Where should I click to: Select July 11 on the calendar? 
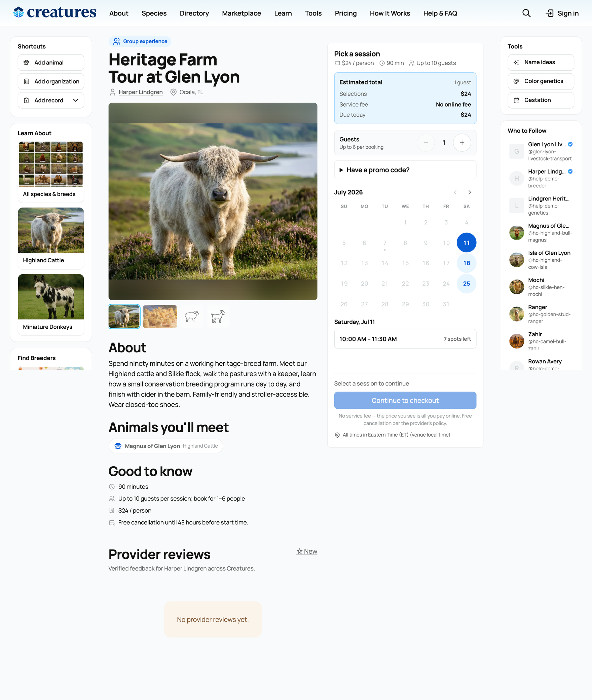pyautogui.click(x=466, y=243)
